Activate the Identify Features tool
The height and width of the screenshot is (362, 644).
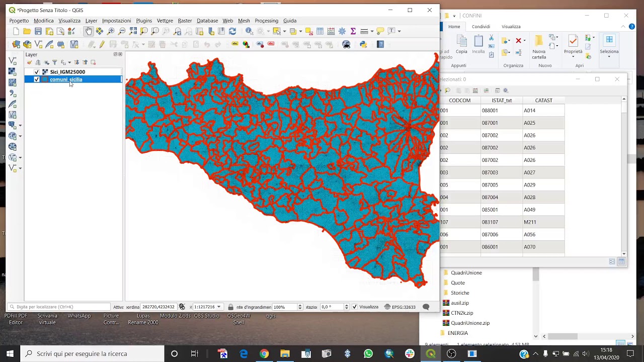tap(249, 31)
